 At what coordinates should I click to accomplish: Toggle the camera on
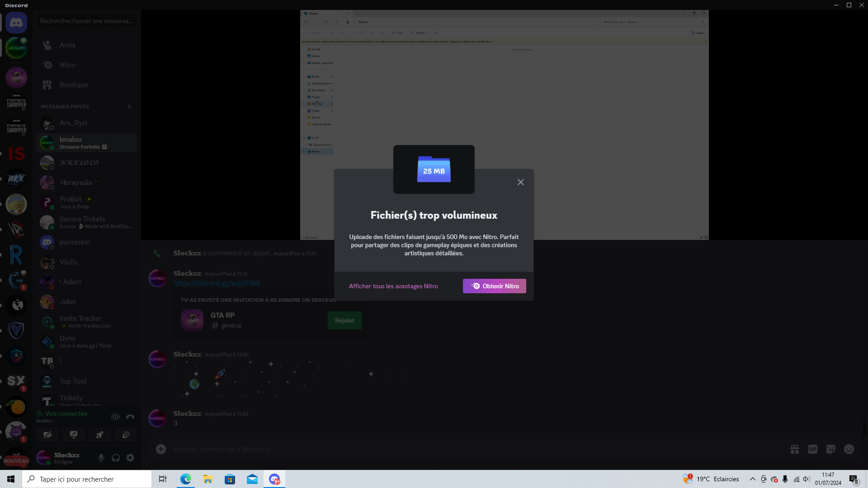coord(47,435)
